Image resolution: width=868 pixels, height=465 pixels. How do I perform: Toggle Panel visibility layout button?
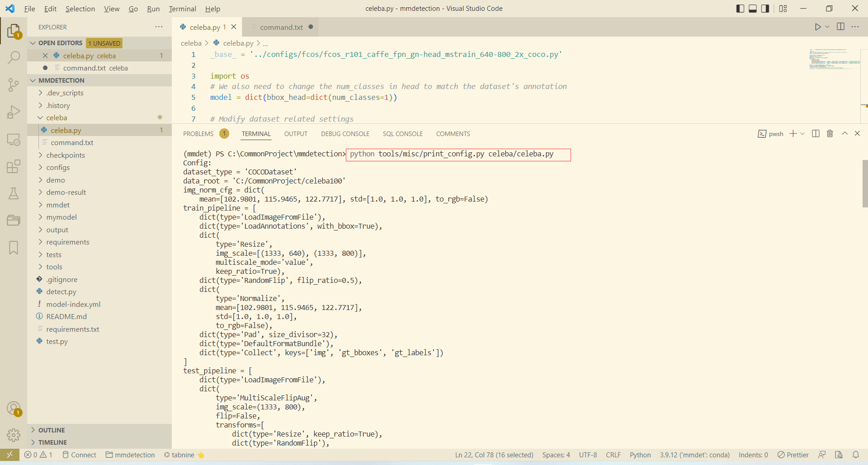(753, 9)
